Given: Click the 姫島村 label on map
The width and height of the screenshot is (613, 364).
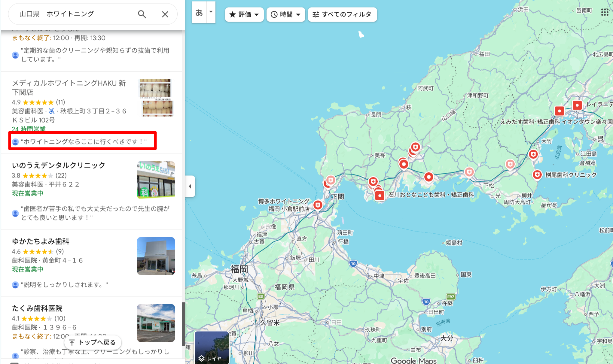Looking at the screenshot, I should click(454, 242).
